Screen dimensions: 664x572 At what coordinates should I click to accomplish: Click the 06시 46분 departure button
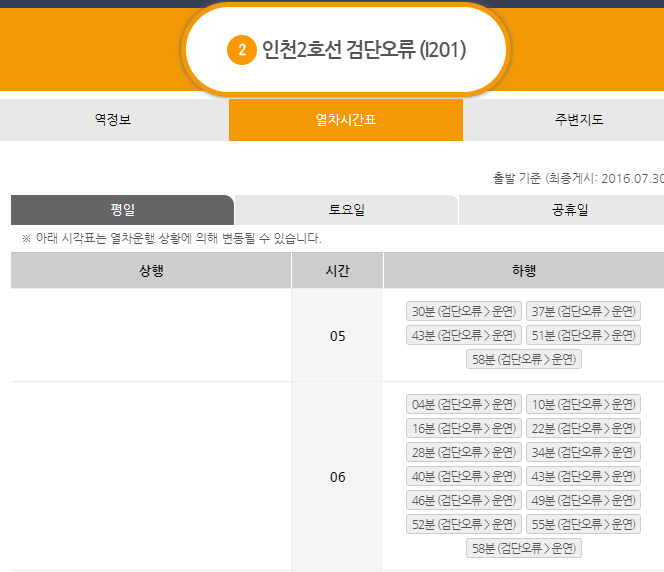pos(464,500)
